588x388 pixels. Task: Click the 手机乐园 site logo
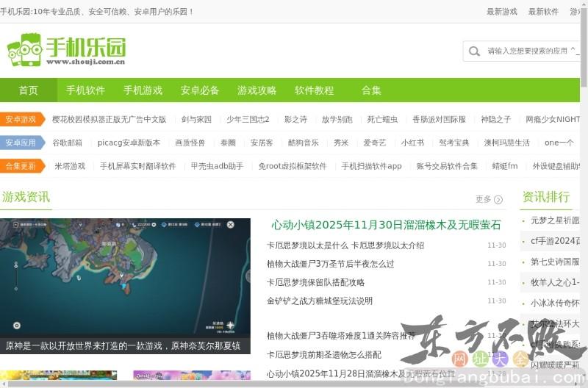point(66,50)
